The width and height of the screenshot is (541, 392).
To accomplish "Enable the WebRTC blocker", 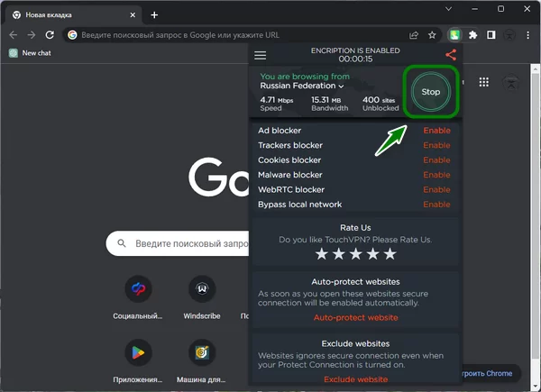I will [436, 190].
